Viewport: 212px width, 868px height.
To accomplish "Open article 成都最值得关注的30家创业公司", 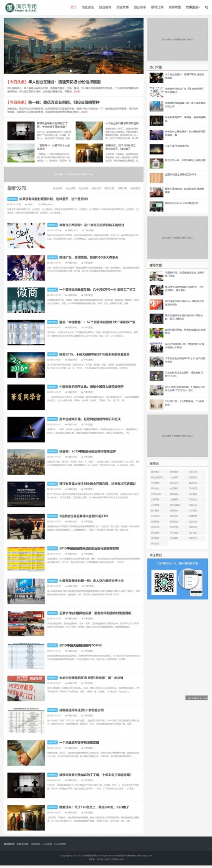I will coord(81,709).
